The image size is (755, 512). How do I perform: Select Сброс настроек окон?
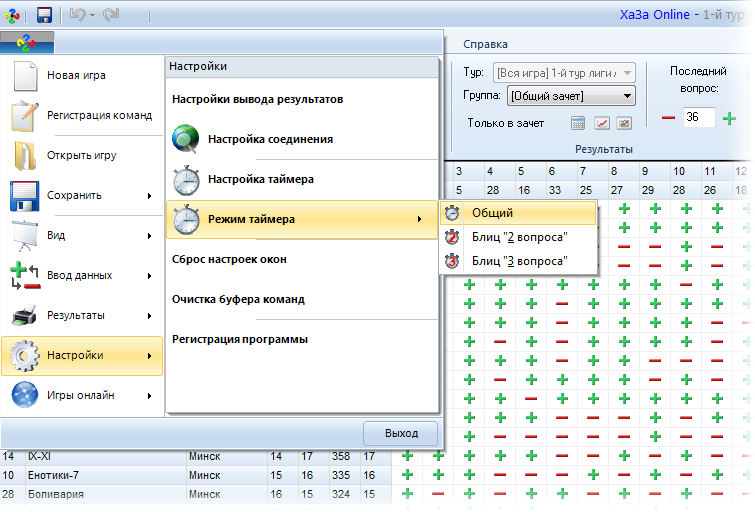[302, 259]
